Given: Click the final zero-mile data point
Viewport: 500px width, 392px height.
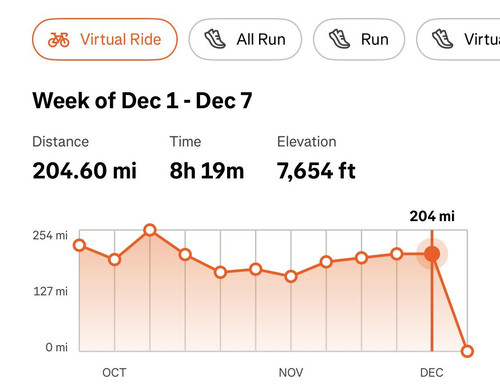Looking at the screenshot, I should (467, 351).
